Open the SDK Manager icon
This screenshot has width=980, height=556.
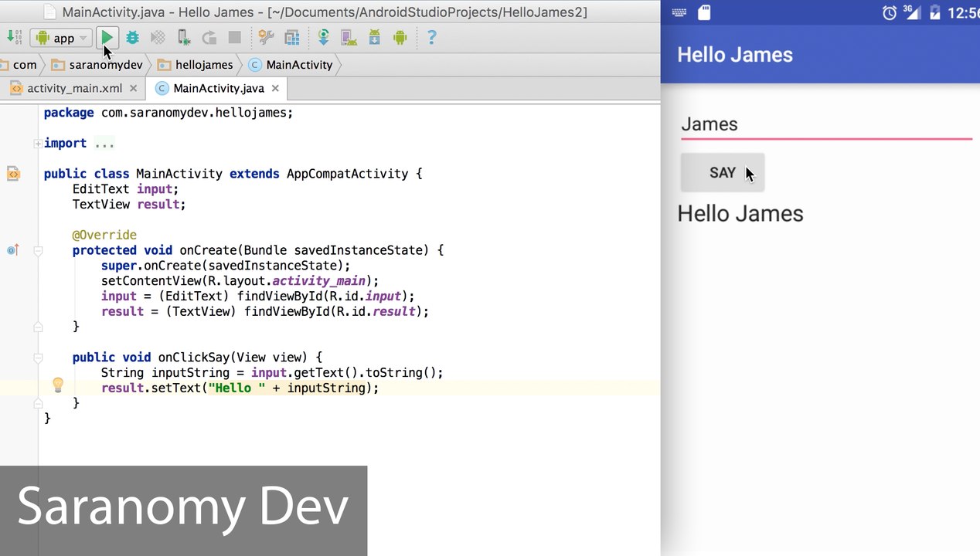tap(374, 37)
